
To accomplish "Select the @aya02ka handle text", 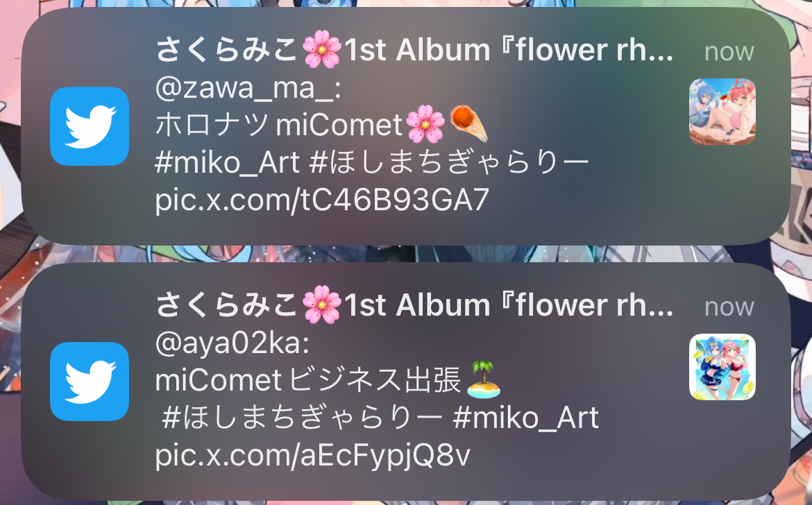I will pos(232,343).
